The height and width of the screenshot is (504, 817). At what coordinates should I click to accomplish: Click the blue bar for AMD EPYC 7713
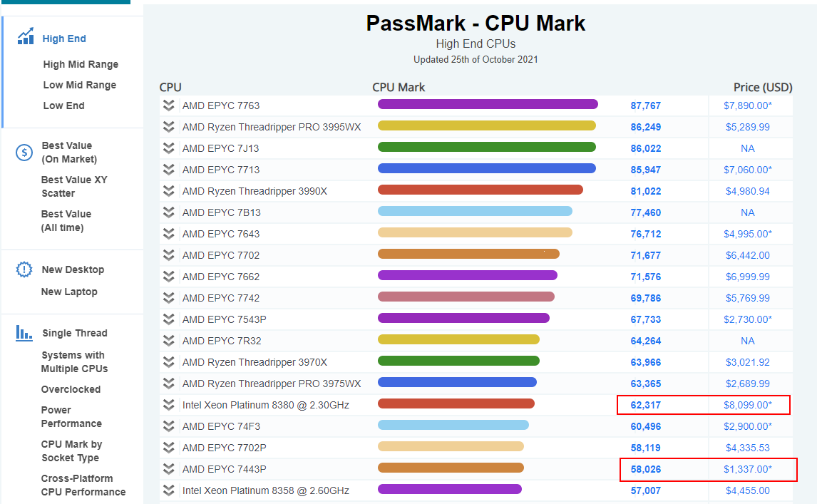click(487, 168)
